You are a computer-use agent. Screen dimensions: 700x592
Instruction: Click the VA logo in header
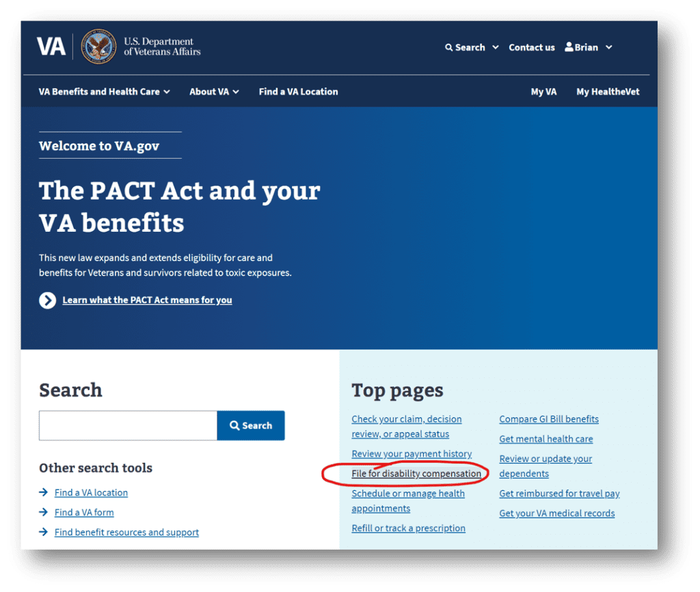51,46
